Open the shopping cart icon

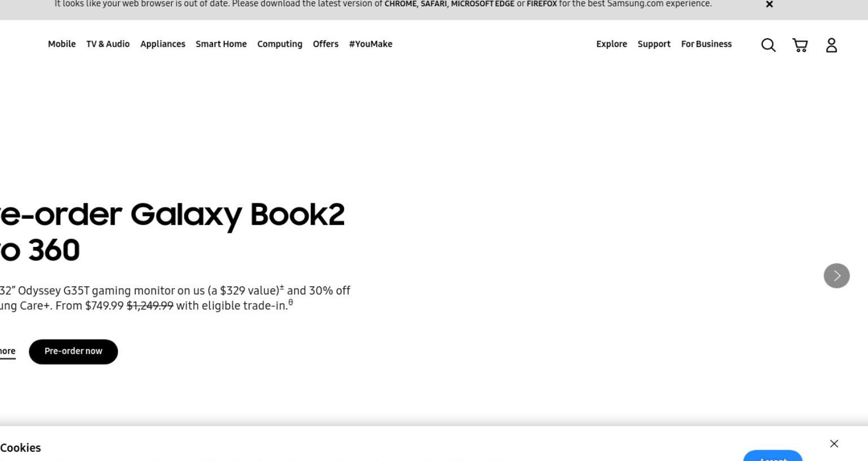tap(800, 45)
